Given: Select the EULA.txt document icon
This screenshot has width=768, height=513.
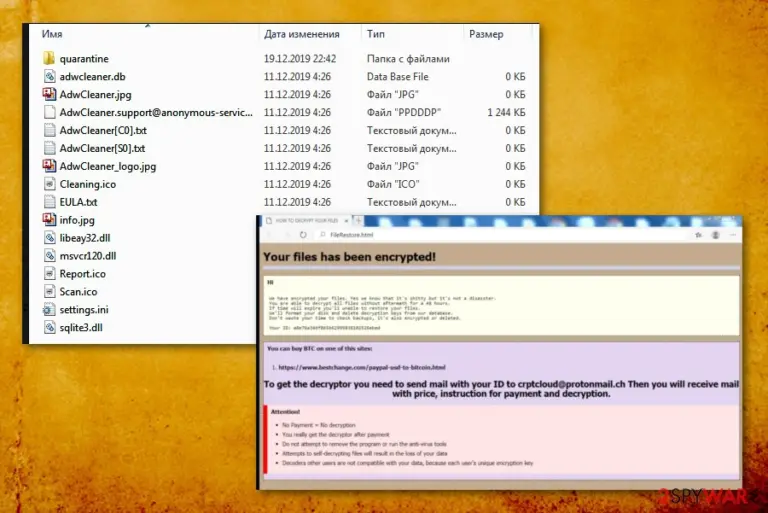Looking at the screenshot, I should click(49, 202).
